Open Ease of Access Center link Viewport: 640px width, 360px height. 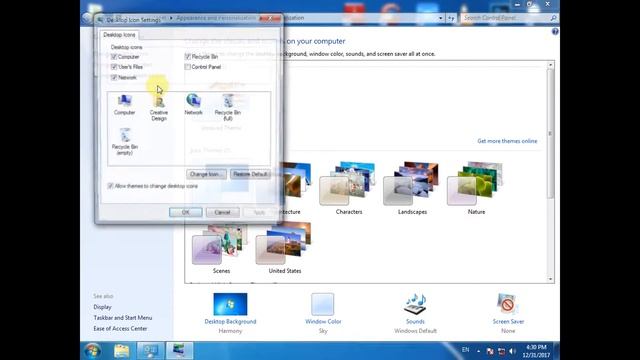[120, 329]
